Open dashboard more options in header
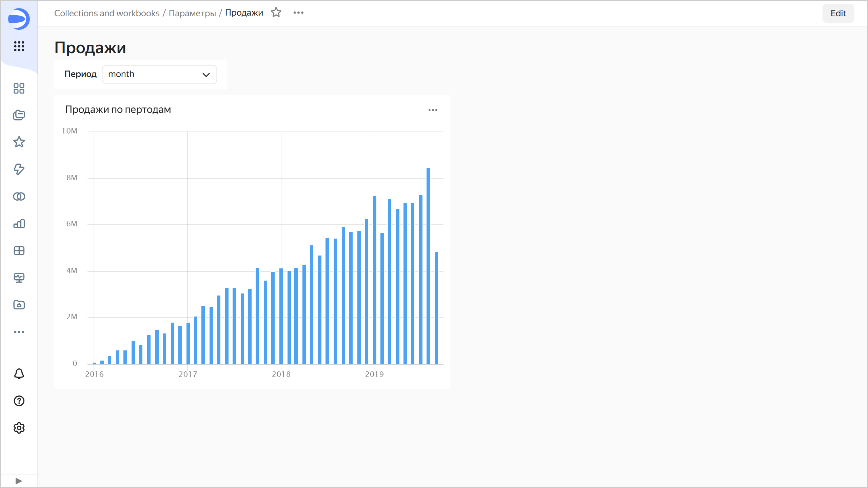The height and width of the screenshot is (488, 868). (x=298, y=13)
